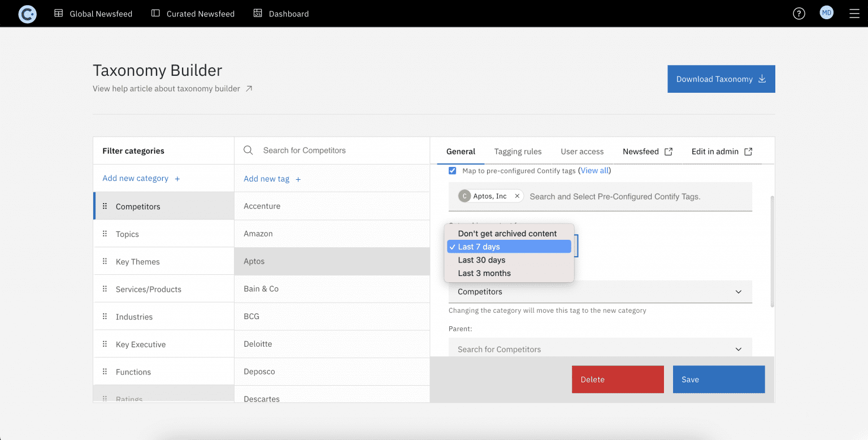This screenshot has width=868, height=440.
Task: Select Last 30 days option
Action: coord(481,260)
